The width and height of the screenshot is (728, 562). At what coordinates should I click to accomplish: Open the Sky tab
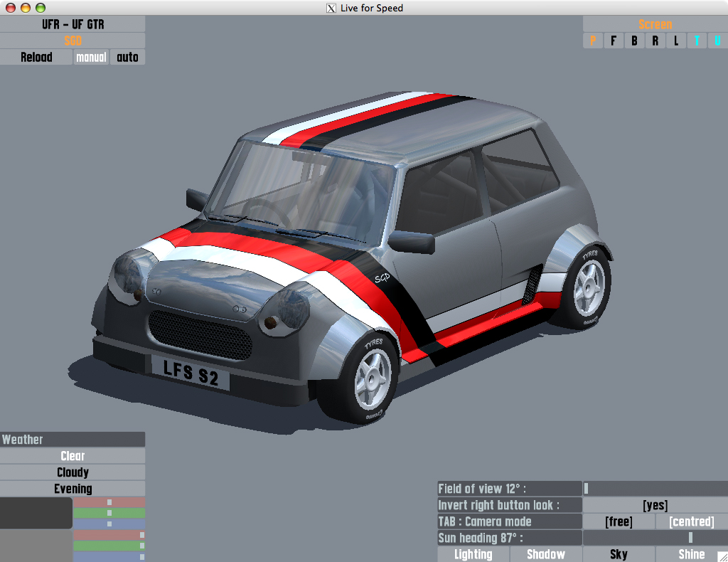point(619,554)
